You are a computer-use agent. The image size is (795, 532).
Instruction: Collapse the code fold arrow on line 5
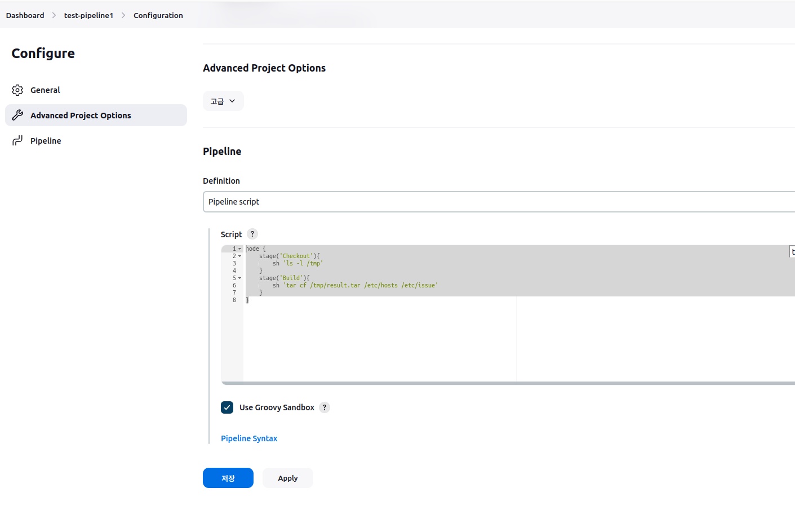239,278
